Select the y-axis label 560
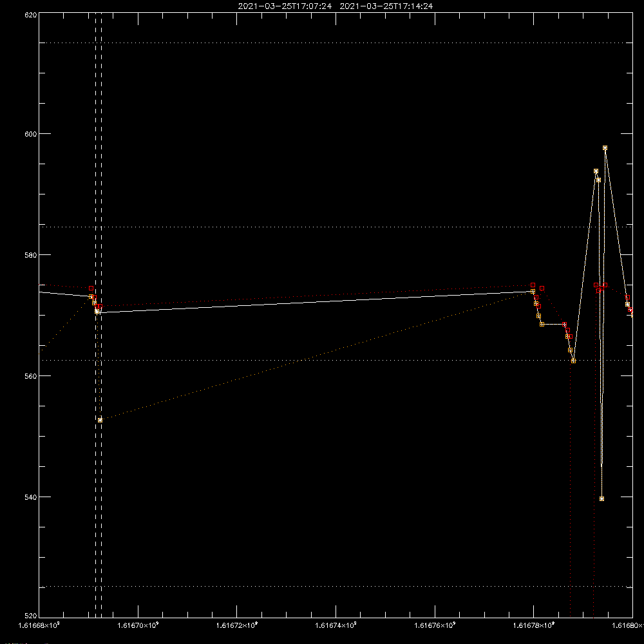 pyautogui.click(x=31, y=376)
